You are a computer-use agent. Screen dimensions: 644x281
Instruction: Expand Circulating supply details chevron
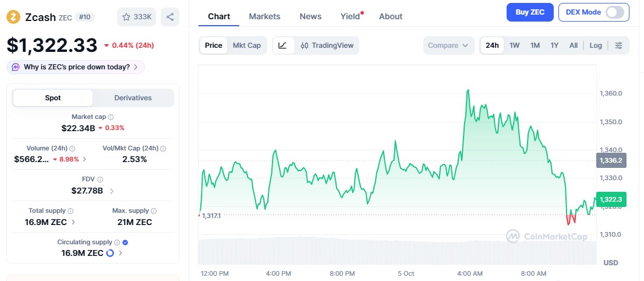121,253
